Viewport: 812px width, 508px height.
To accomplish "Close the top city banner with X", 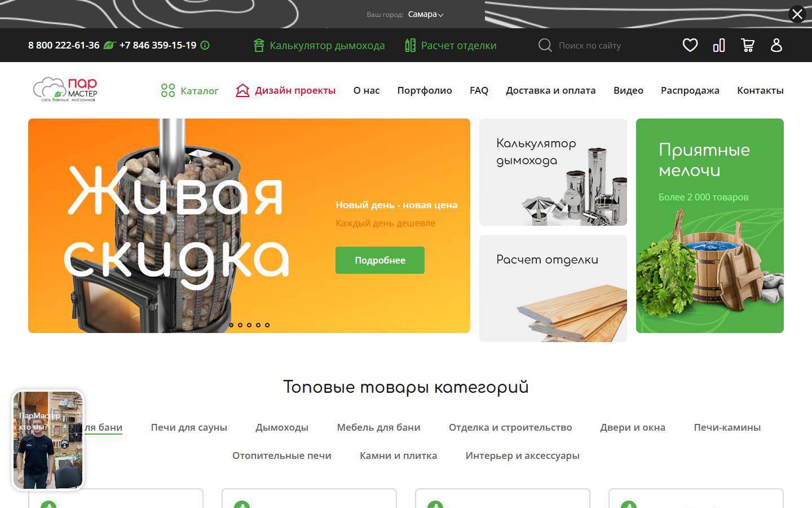I will pos(797,14).
